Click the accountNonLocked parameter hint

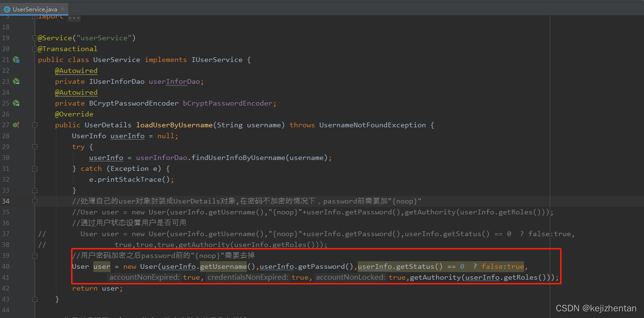[351, 277]
